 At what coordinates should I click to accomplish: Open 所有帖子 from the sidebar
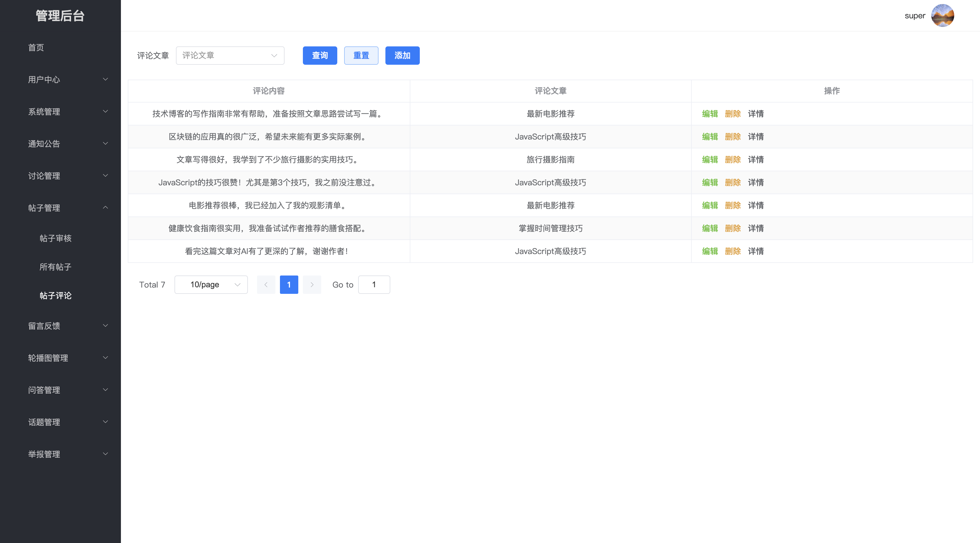56,267
